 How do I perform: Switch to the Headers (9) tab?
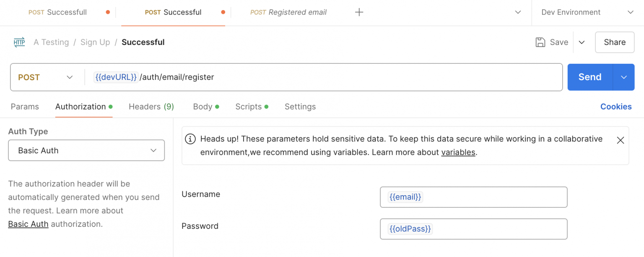pos(151,107)
